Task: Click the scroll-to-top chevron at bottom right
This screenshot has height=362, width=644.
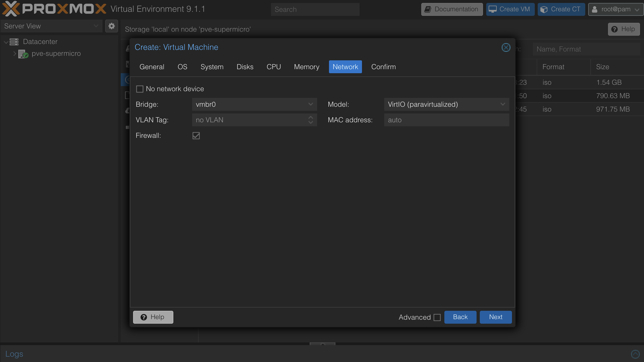Action: click(635, 354)
